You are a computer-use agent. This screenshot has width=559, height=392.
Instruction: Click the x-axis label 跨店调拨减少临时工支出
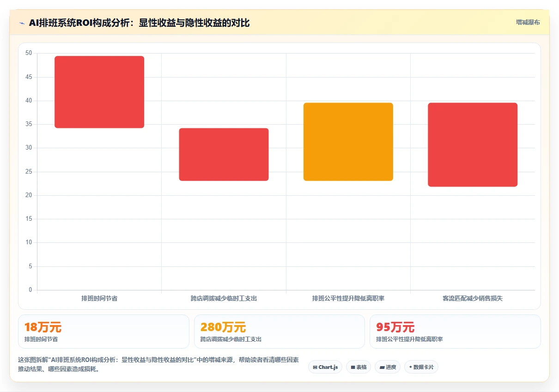(224, 299)
